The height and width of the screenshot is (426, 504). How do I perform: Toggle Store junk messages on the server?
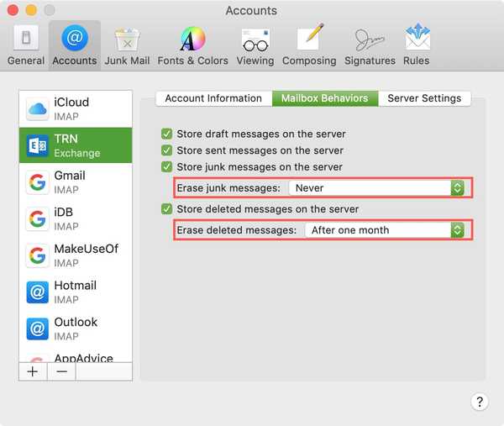(167, 167)
